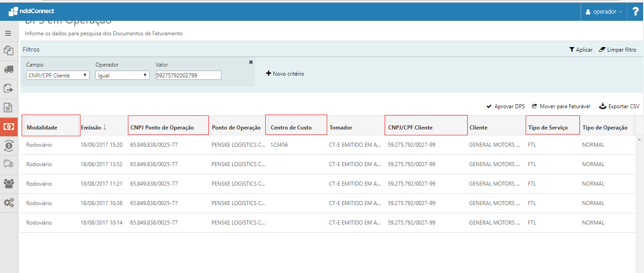Open the Operador dropdown
Image resolution: width=644 pixels, height=273 pixels.
point(122,75)
